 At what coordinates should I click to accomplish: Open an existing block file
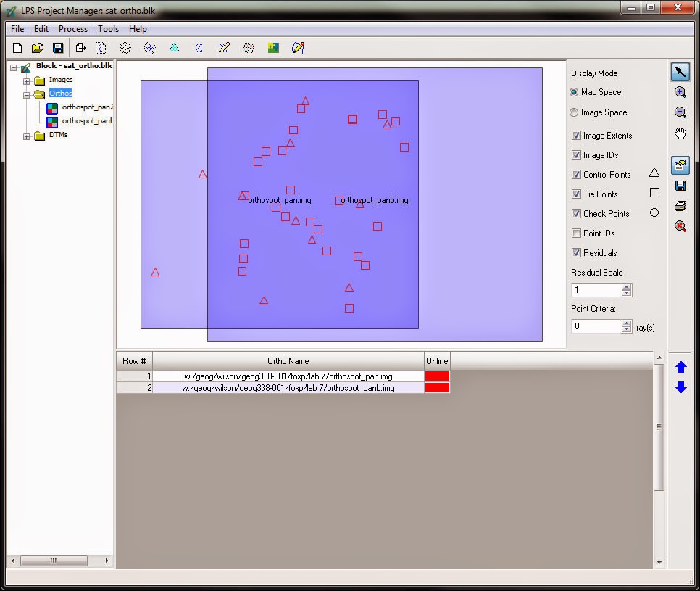(38, 48)
